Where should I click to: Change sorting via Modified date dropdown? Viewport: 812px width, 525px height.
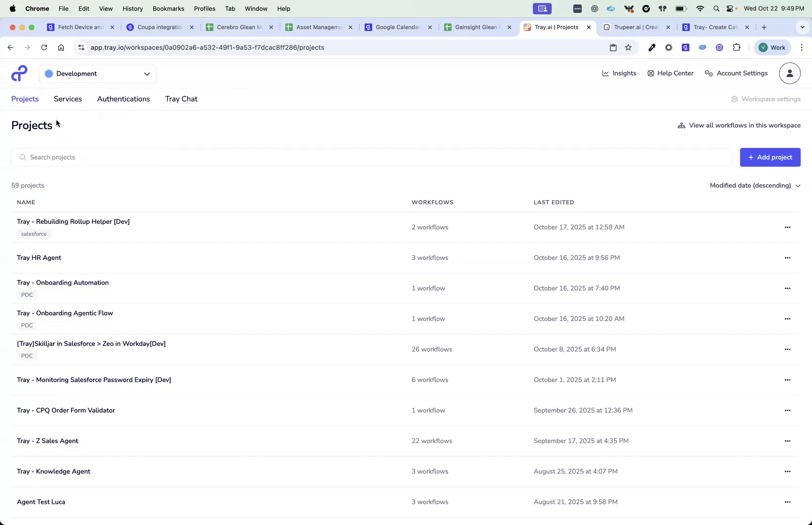(754, 185)
